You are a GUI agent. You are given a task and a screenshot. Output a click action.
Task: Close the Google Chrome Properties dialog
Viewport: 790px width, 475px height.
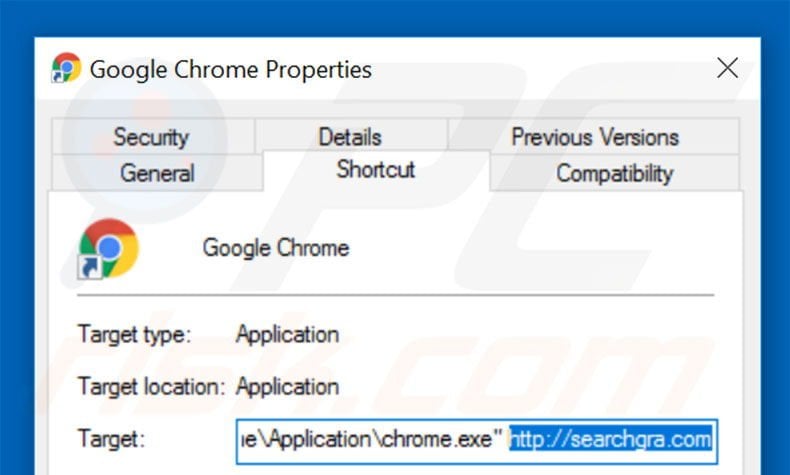click(727, 68)
